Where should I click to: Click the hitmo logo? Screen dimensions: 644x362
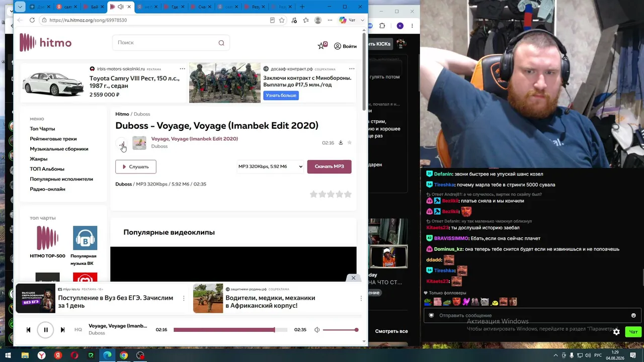point(46,43)
